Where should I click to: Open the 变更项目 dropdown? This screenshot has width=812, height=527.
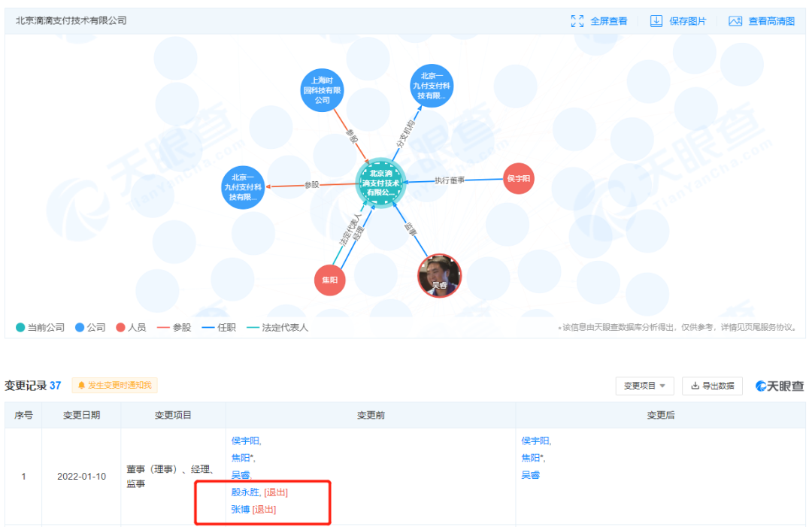point(644,386)
